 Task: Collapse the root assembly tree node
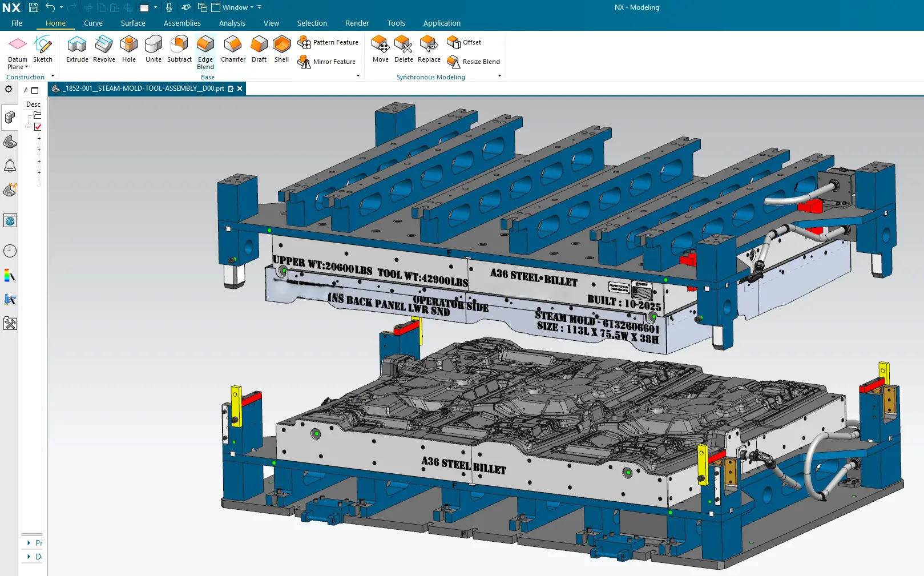click(x=28, y=127)
